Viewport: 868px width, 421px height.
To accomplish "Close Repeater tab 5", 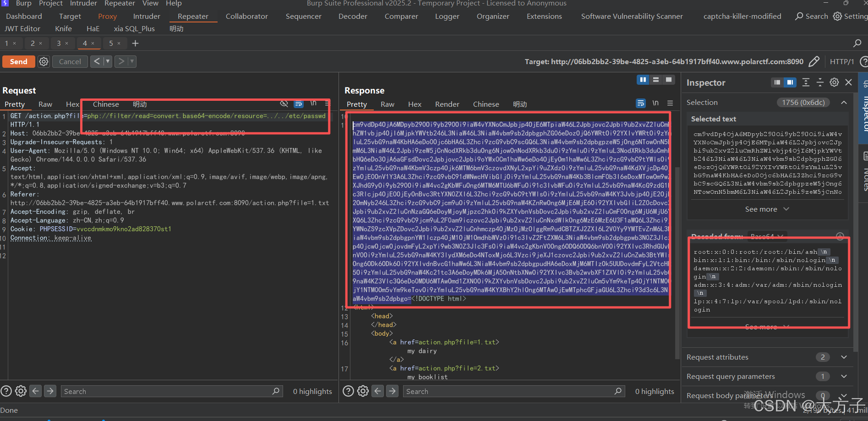I will 119,44.
